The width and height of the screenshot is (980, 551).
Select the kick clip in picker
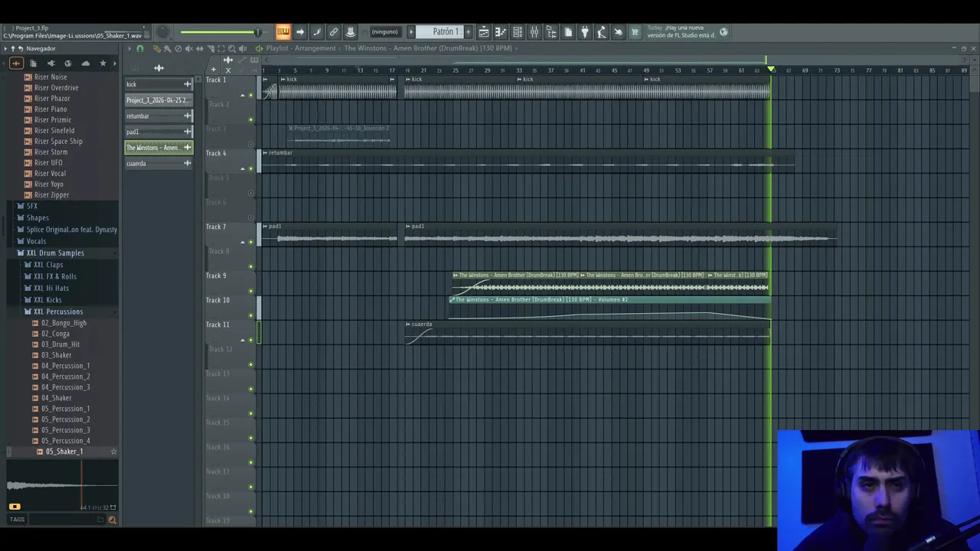[x=158, y=84]
